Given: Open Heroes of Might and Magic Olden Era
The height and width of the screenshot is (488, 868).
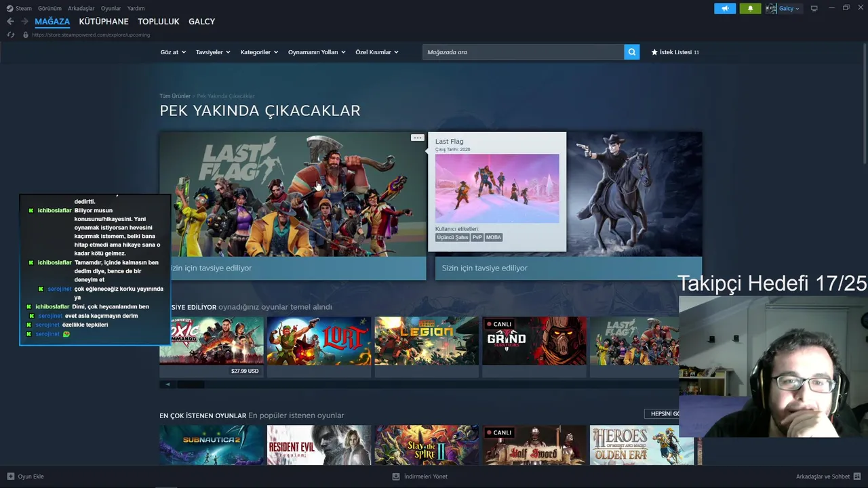Looking at the screenshot, I should coord(642,445).
